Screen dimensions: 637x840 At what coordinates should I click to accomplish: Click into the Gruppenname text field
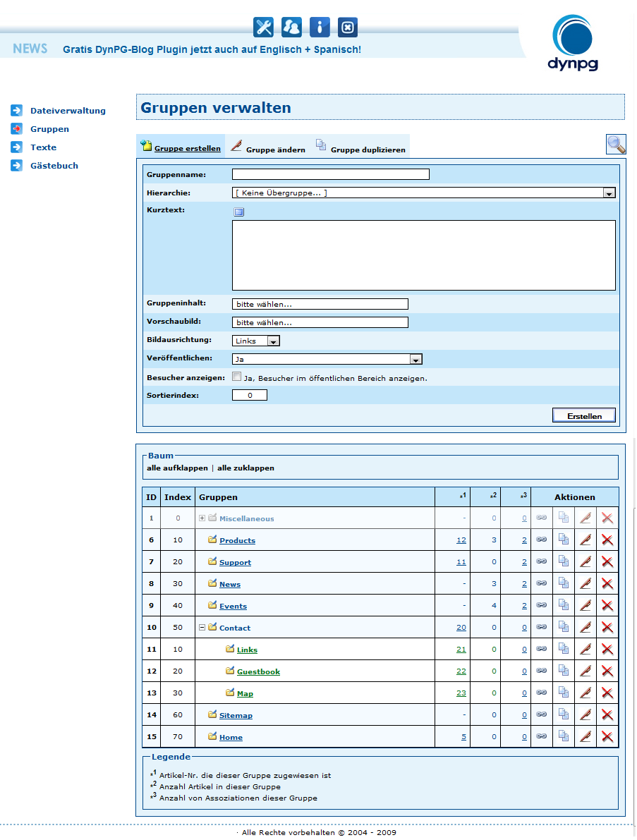[330, 175]
